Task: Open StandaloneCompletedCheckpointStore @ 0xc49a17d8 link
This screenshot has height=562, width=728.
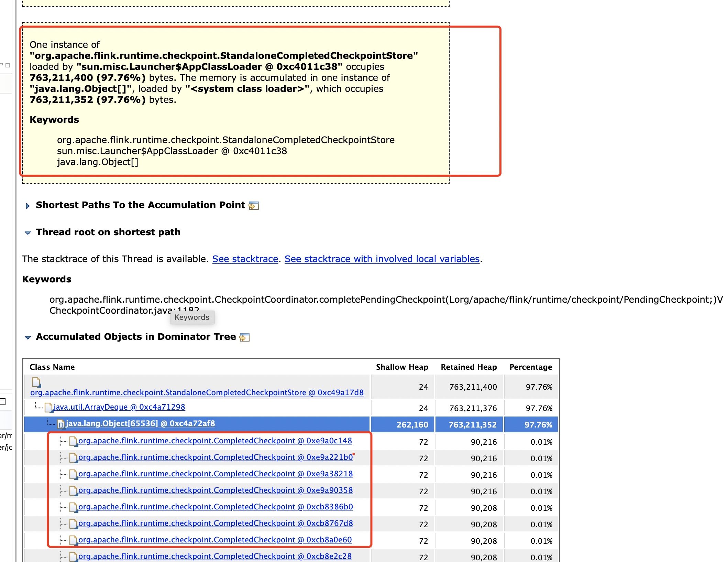Action: [x=197, y=392]
